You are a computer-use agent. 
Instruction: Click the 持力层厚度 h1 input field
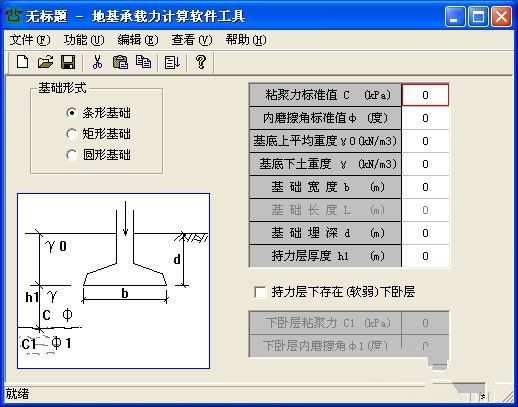pyautogui.click(x=425, y=256)
